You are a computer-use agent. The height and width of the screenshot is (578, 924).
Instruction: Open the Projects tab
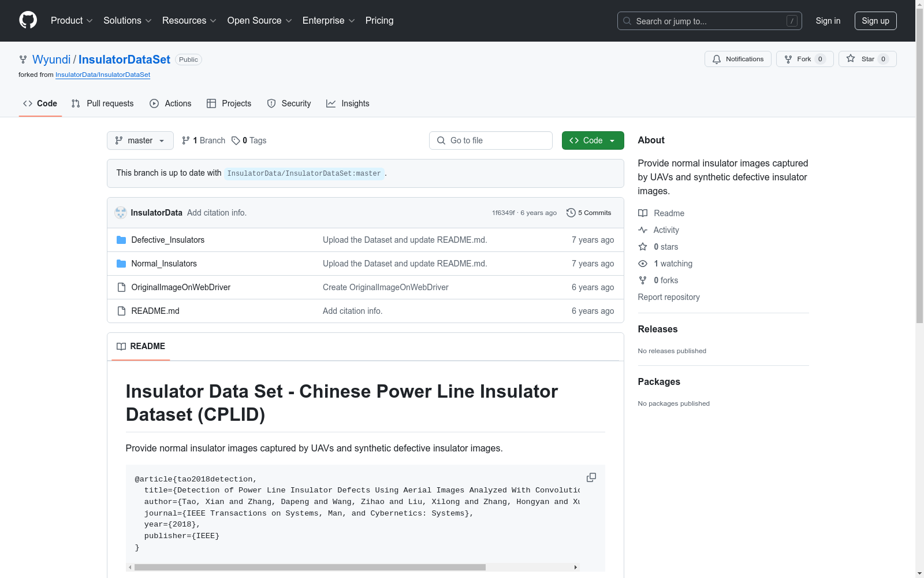229,103
